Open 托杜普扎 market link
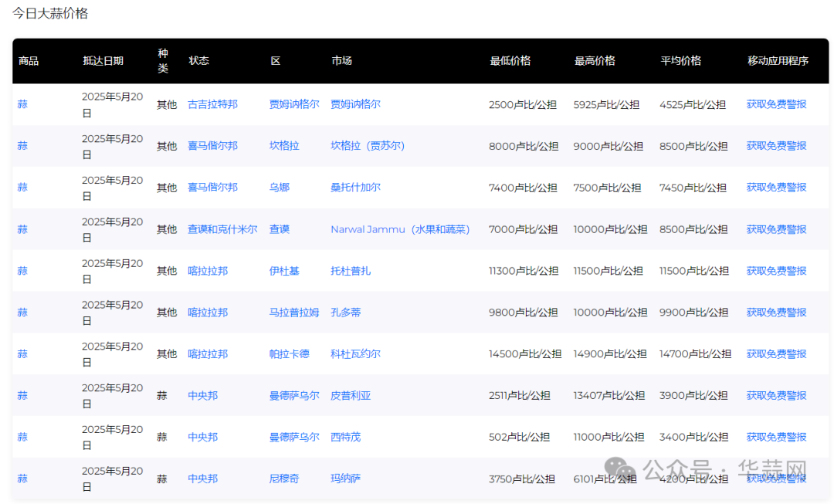 click(x=351, y=271)
